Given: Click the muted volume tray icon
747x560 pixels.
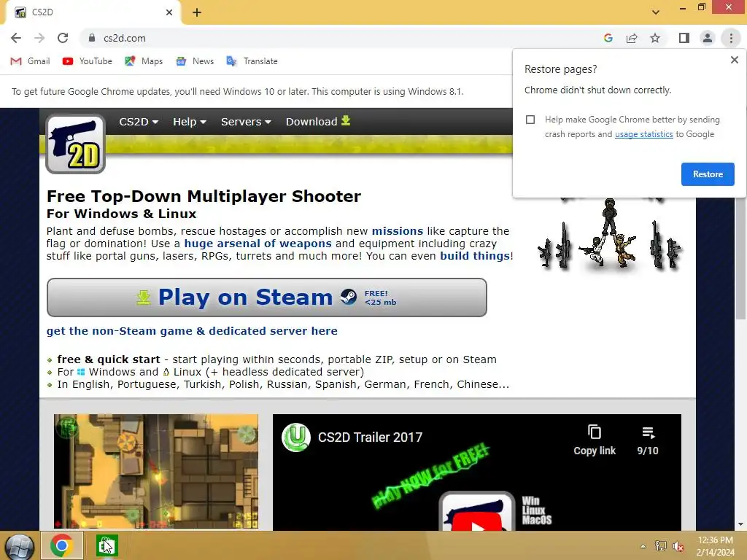Looking at the screenshot, I should coord(678,546).
